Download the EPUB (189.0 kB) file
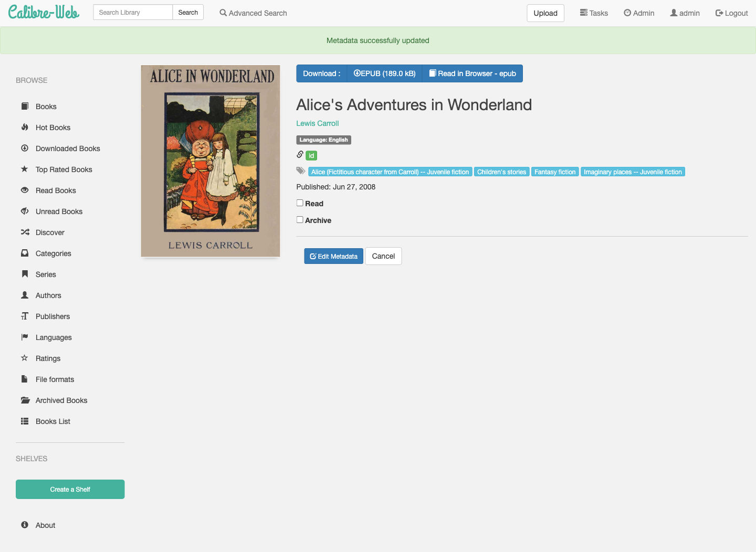Screen dimensions: 756x552 click(x=385, y=73)
